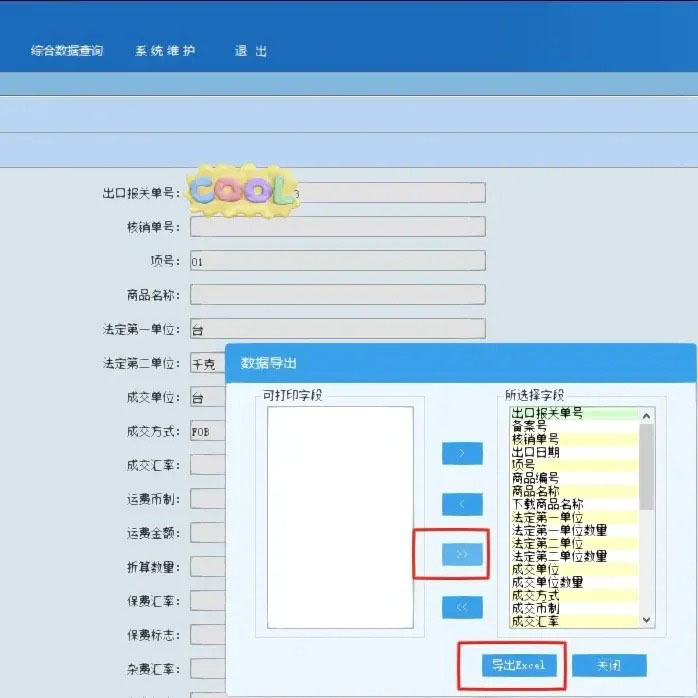Select 核销单号 in selected fields list

pos(574,439)
